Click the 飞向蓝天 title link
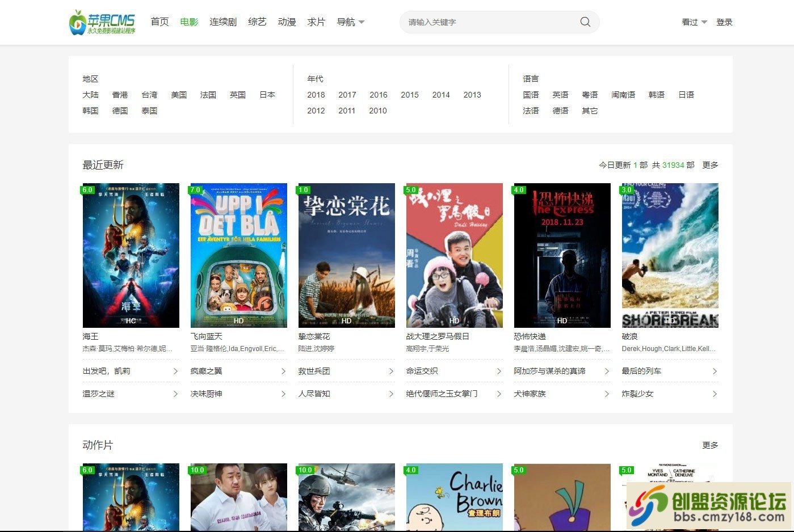This screenshot has height=532, width=794. click(x=207, y=336)
